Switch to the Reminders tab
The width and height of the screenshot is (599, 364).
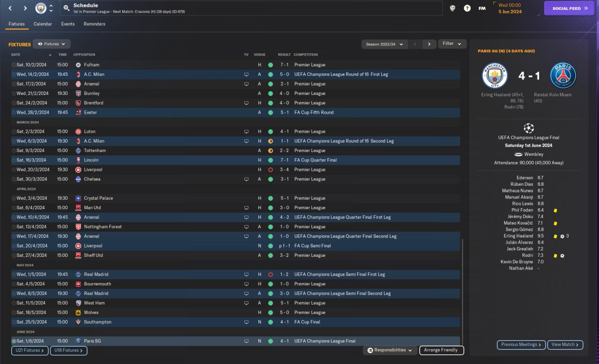(x=95, y=24)
